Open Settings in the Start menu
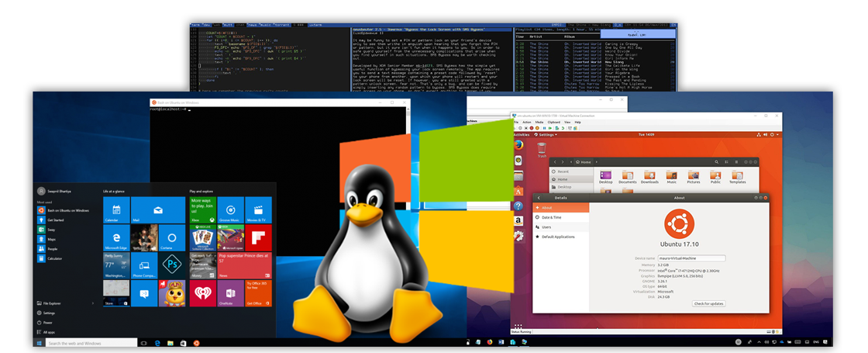This screenshot has height=353, width=868. (x=46, y=313)
